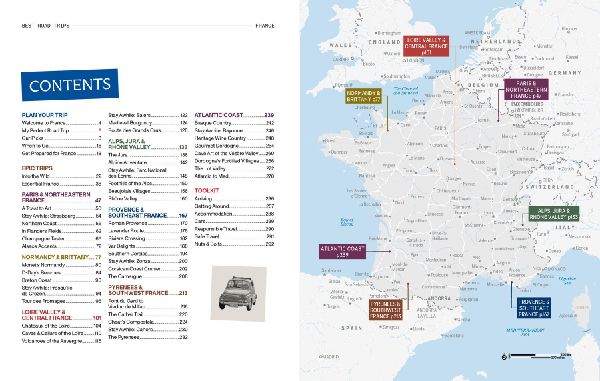This screenshot has height=381, width=600.
Task: Click the My Perfect Road Trip entry
Action: click(x=62, y=130)
